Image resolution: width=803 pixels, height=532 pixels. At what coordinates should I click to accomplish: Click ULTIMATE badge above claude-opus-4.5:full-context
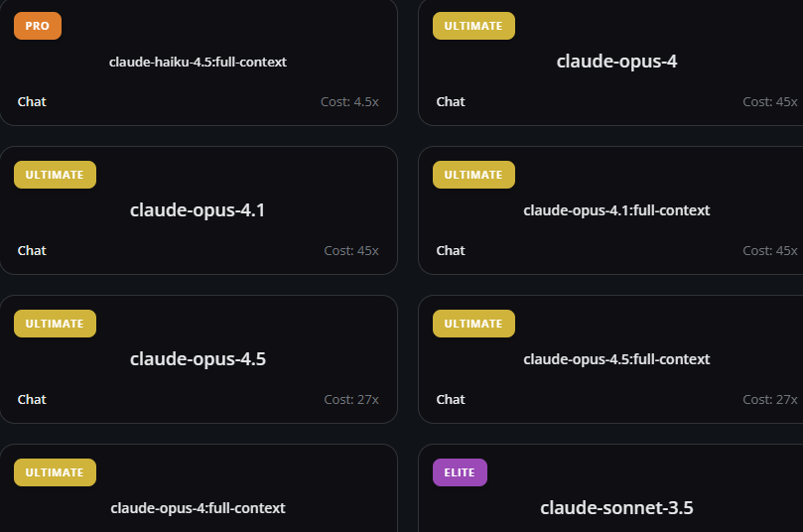473,324
